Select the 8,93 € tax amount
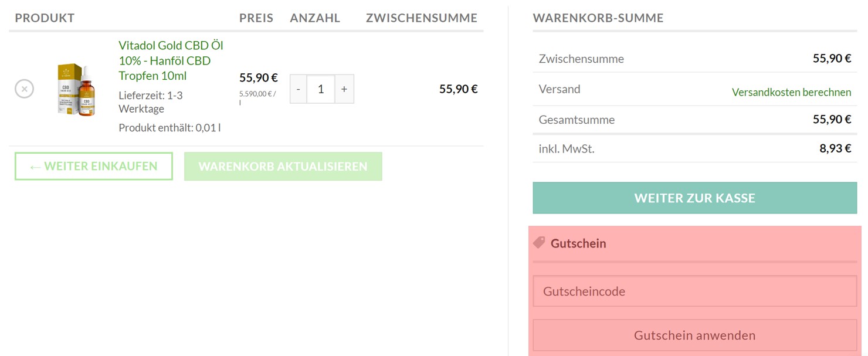The height and width of the screenshot is (356, 868). point(835,148)
